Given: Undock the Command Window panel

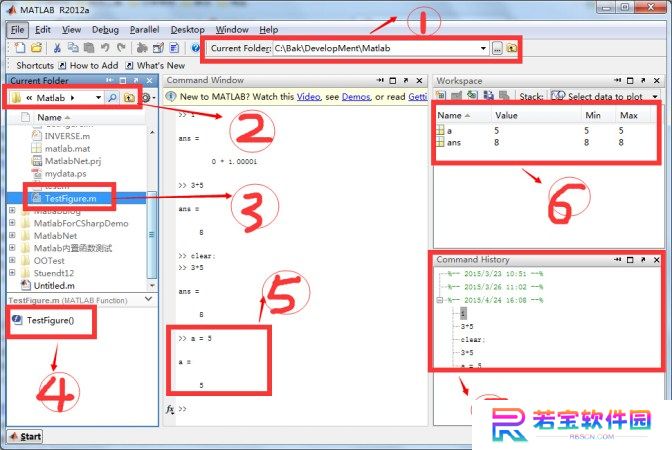Looking at the screenshot, I should (x=406, y=80).
